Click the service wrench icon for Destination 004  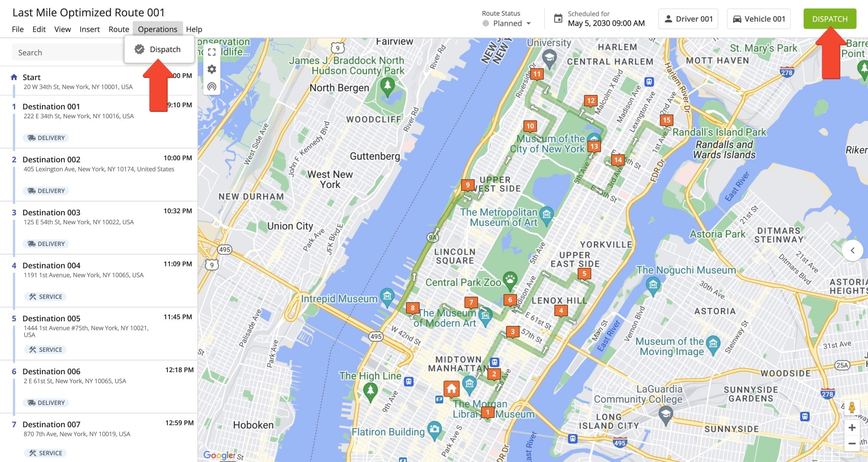pyautogui.click(x=32, y=297)
